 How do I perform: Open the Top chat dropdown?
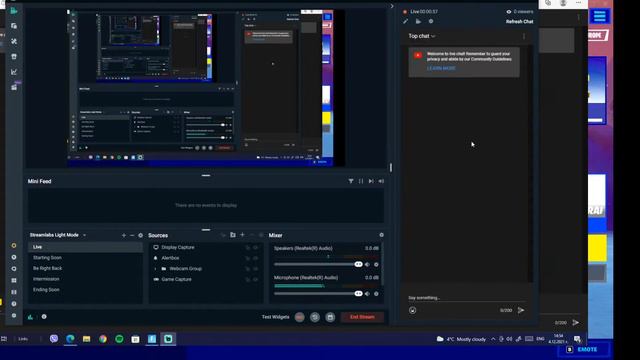pos(422,36)
